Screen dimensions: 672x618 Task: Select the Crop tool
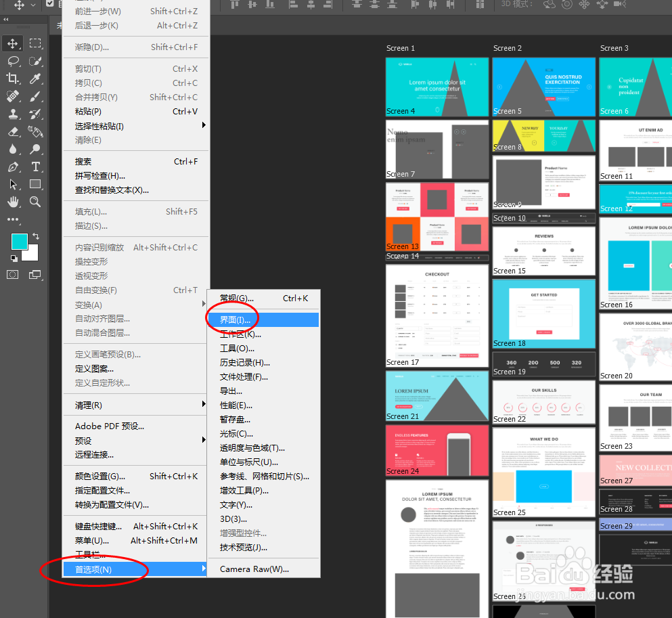(13, 79)
